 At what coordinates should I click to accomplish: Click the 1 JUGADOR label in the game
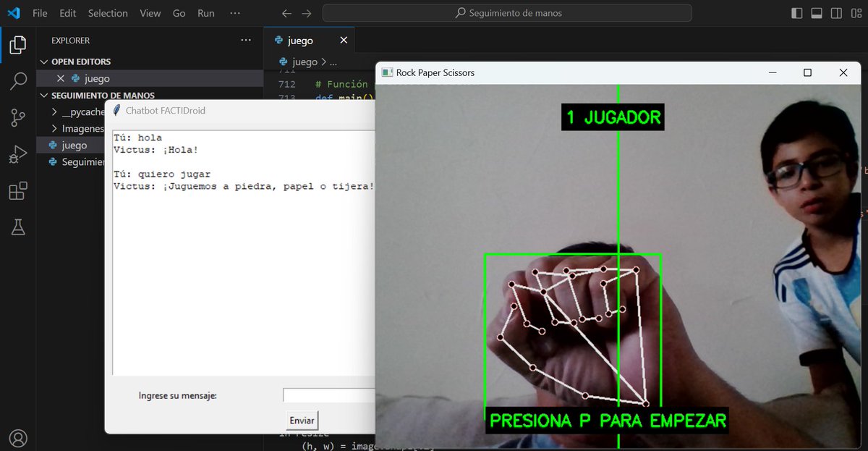click(613, 117)
